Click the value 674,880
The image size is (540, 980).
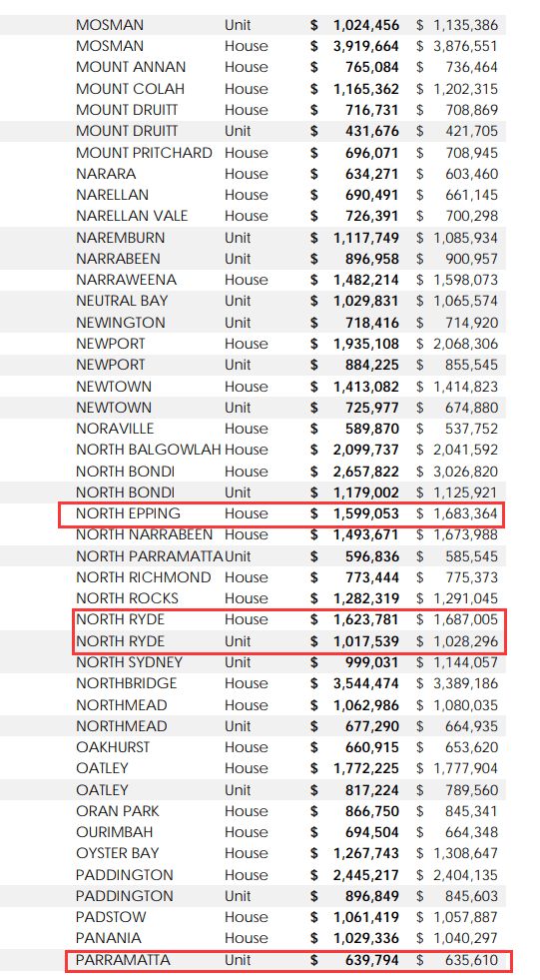coord(472,409)
